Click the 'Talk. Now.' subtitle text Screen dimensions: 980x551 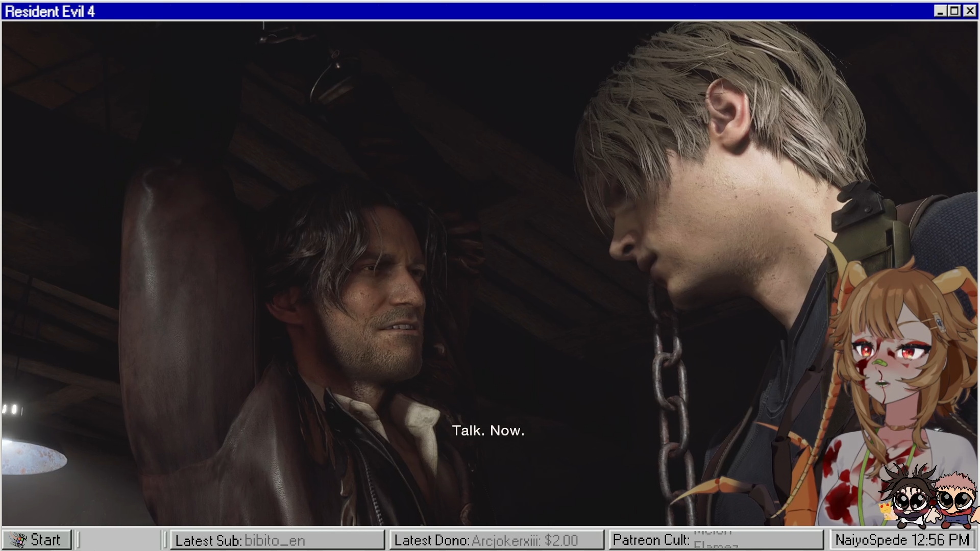[488, 431]
